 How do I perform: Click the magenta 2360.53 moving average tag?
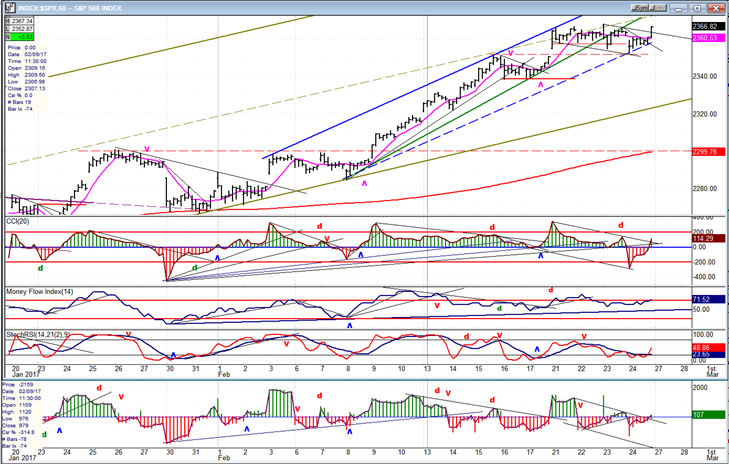[706, 38]
